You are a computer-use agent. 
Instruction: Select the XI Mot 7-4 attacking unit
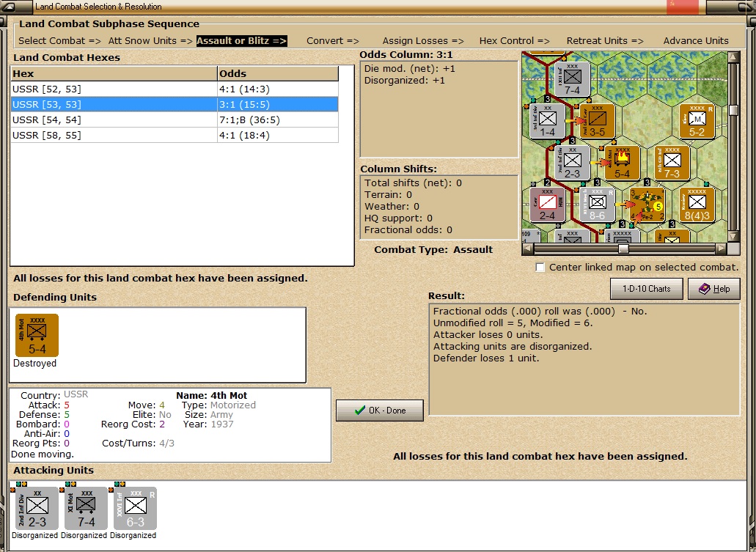[x=86, y=509]
